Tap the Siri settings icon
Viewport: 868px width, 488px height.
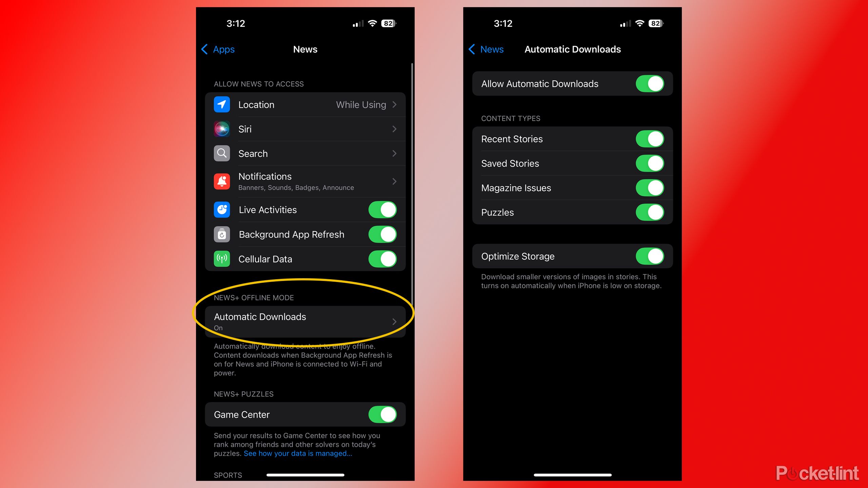[221, 129]
